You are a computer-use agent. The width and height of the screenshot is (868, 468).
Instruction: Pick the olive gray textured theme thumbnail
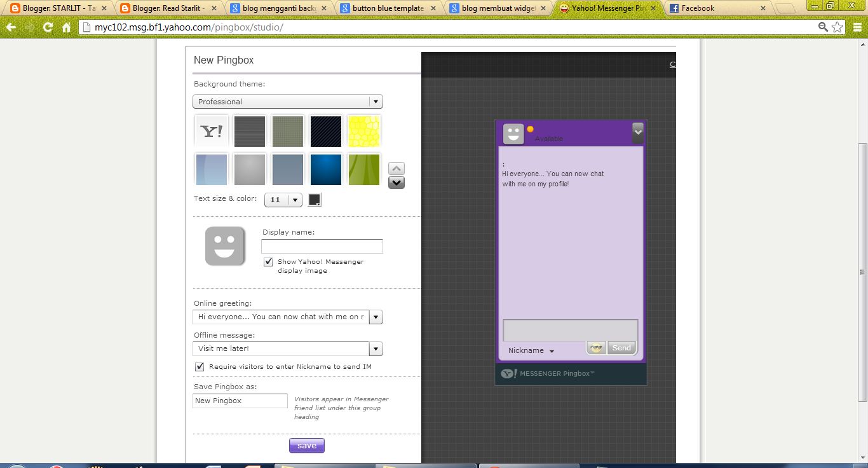[x=288, y=131]
